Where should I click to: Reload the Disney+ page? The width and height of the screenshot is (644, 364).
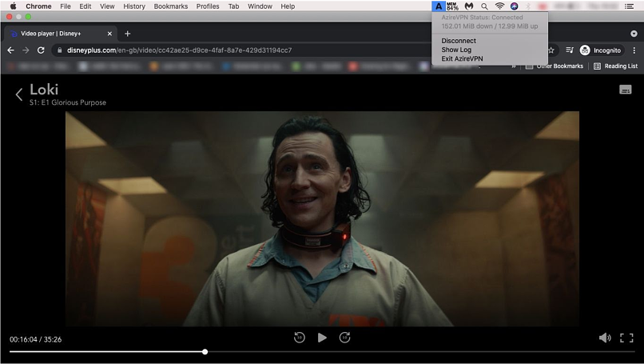[41, 50]
